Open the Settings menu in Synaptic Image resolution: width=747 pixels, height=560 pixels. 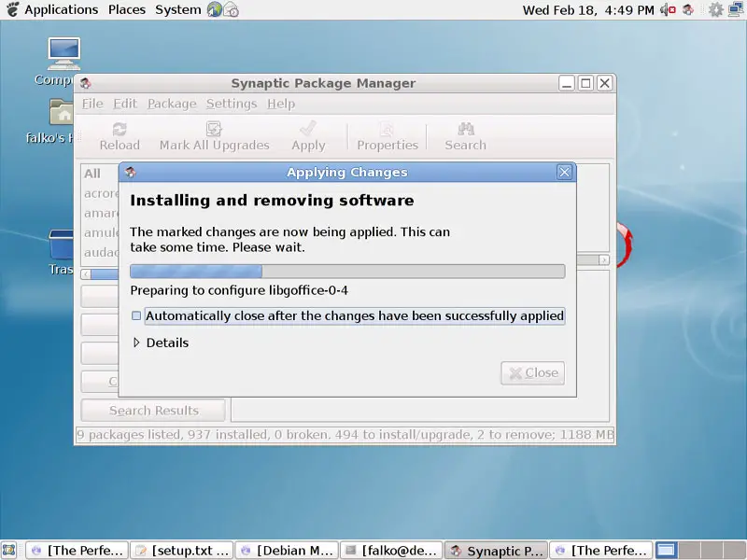point(231,104)
